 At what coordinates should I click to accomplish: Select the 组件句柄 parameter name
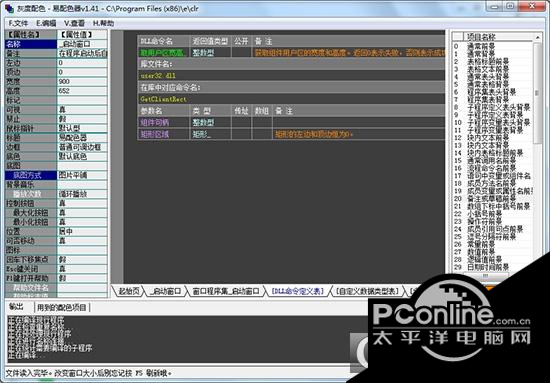[x=163, y=122]
